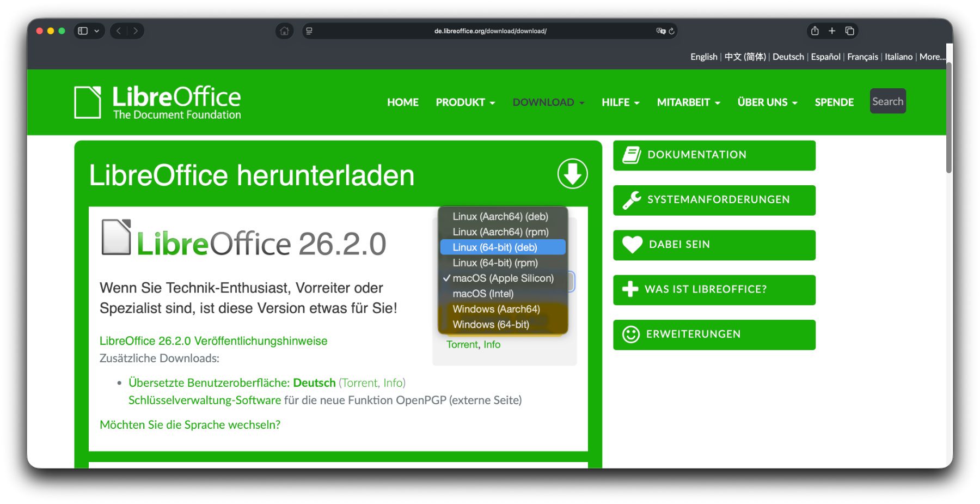Click the browser back arrow

(119, 31)
